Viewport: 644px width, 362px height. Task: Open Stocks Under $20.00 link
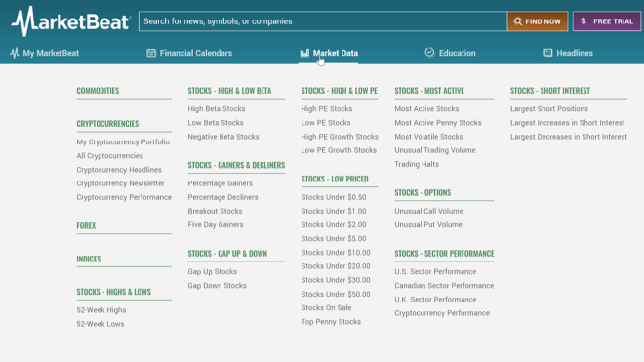[336, 266]
